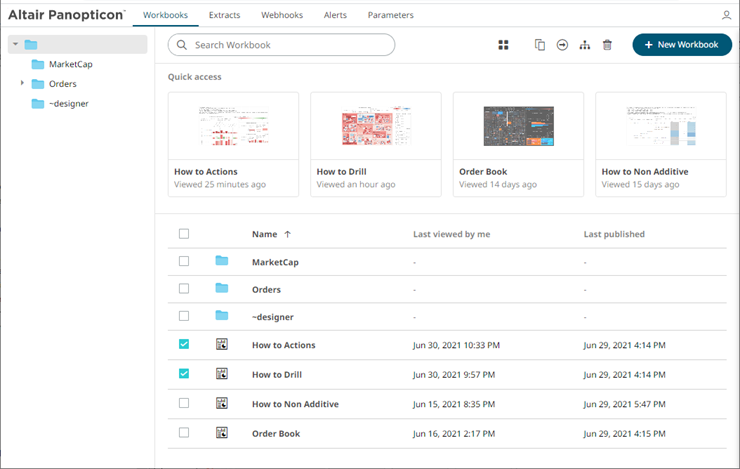Click the hierarchy tree icon in the toolbar
740x469 pixels.
(585, 45)
